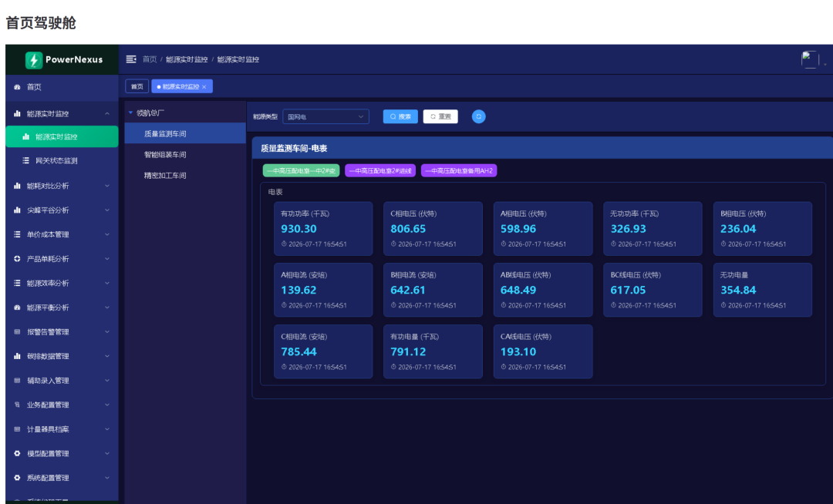Click the 重置 reset button

click(440, 116)
